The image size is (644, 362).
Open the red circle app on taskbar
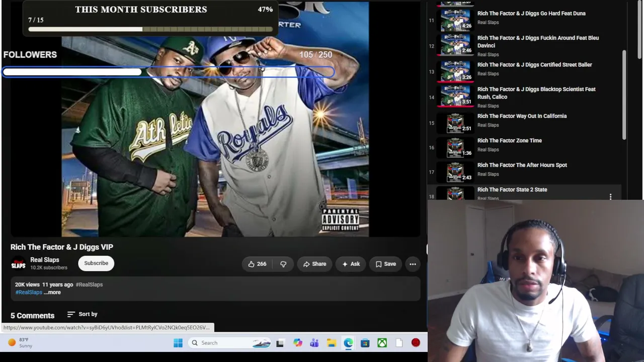coord(416,343)
